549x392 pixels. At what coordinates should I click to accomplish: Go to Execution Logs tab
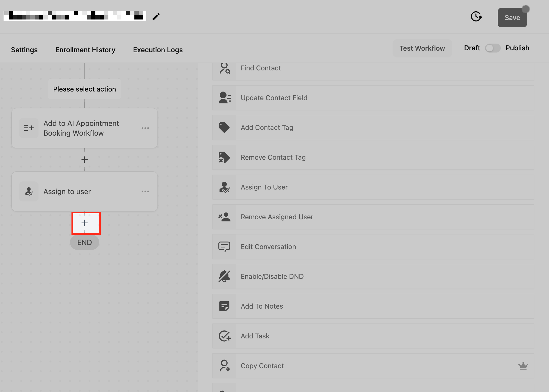click(158, 50)
